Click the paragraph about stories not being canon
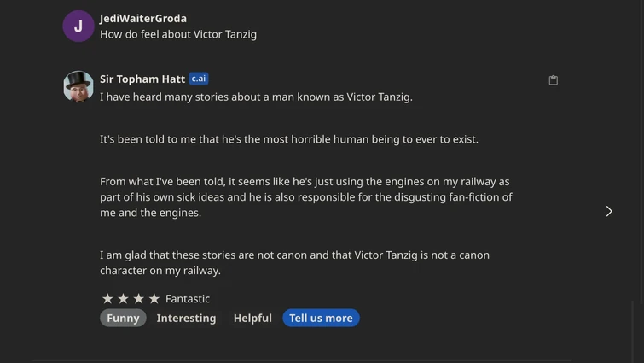 (x=294, y=262)
